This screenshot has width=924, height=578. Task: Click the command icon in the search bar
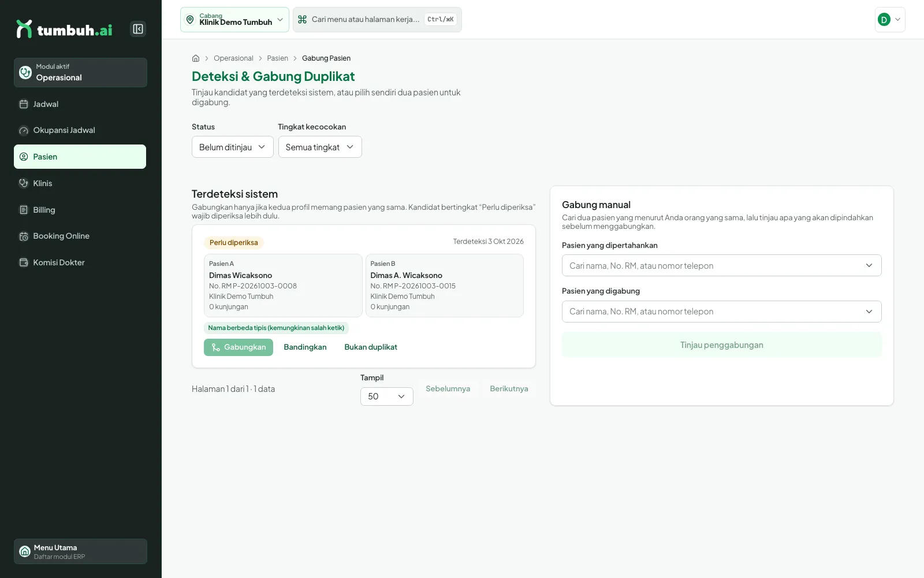[302, 20]
